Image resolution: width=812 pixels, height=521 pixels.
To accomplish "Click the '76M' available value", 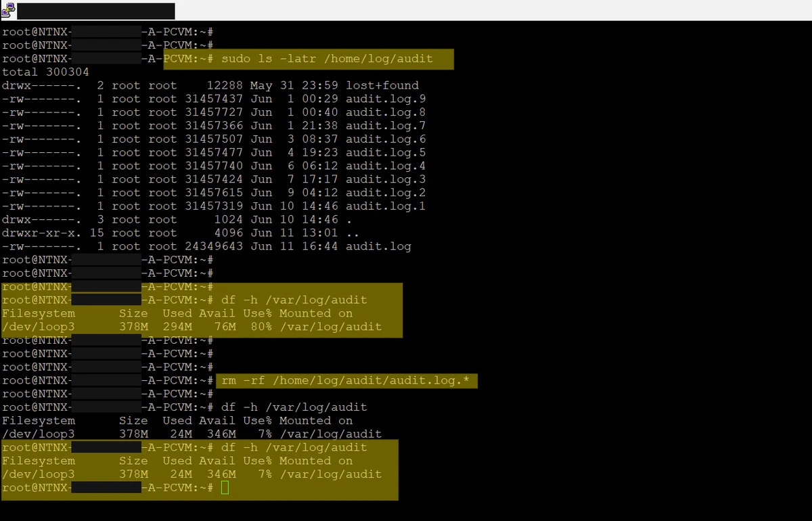I will click(x=225, y=327).
